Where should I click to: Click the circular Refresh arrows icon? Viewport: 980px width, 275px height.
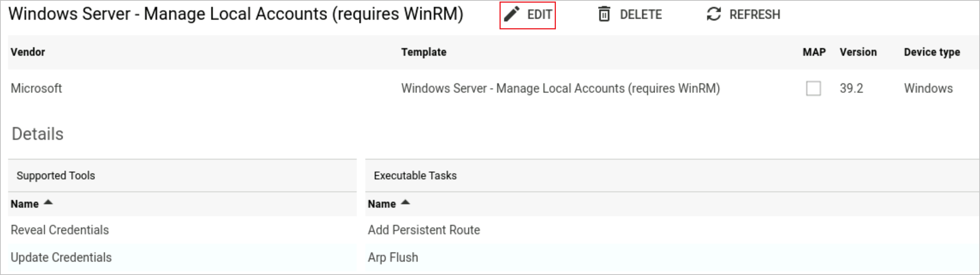[714, 14]
